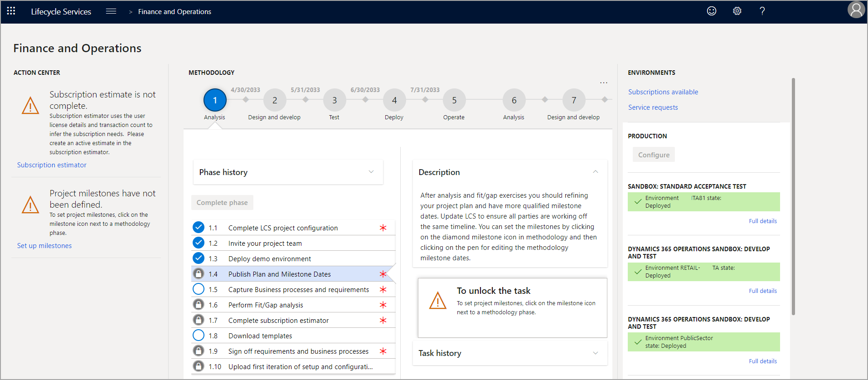Open Subscriptions available link
Viewport: 868px width, 380px height.
tap(663, 92)
